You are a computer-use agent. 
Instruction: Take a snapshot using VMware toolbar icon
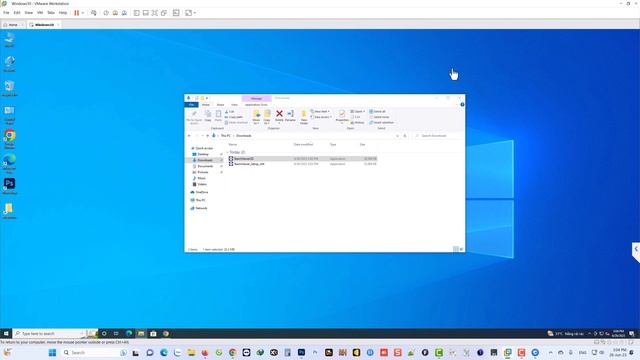(106, 13)
